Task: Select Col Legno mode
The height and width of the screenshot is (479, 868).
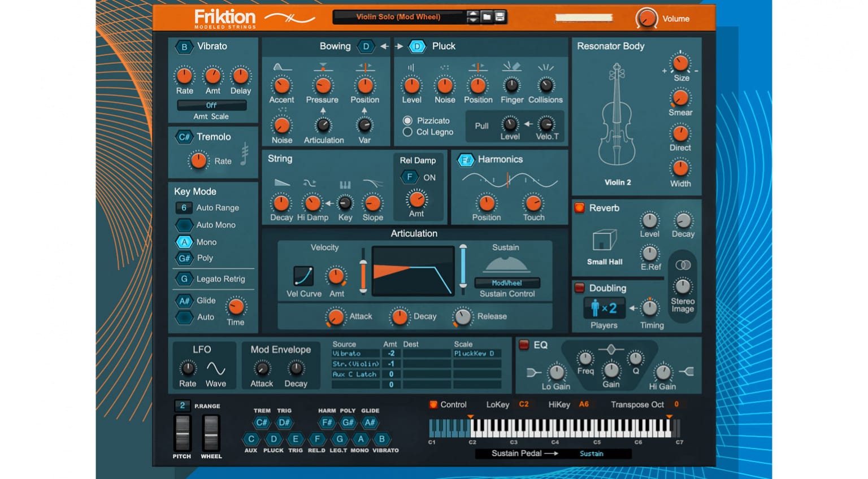Action: [407, 132]
